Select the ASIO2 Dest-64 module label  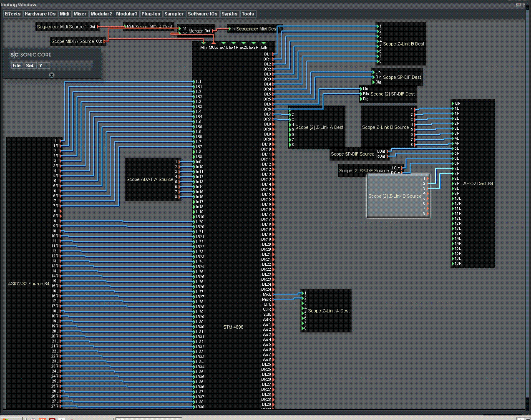pyautogui.click(x=478, y=184)
